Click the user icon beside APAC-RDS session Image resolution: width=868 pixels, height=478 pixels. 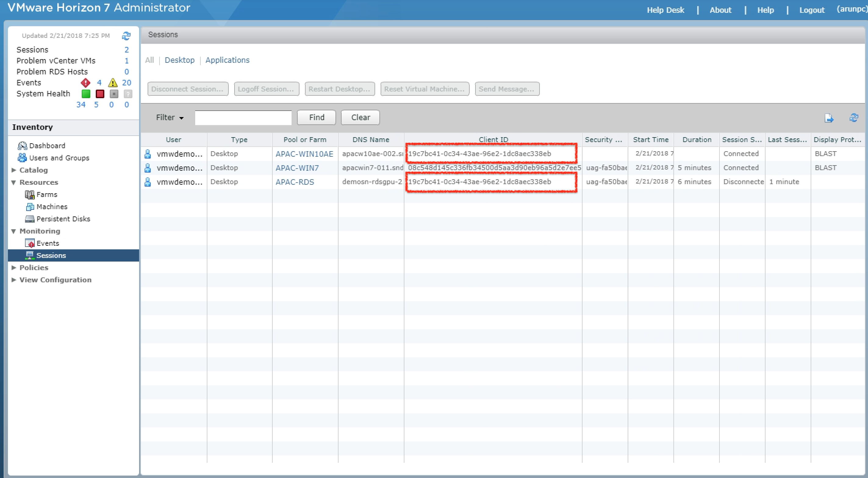(x=148, y=182)
